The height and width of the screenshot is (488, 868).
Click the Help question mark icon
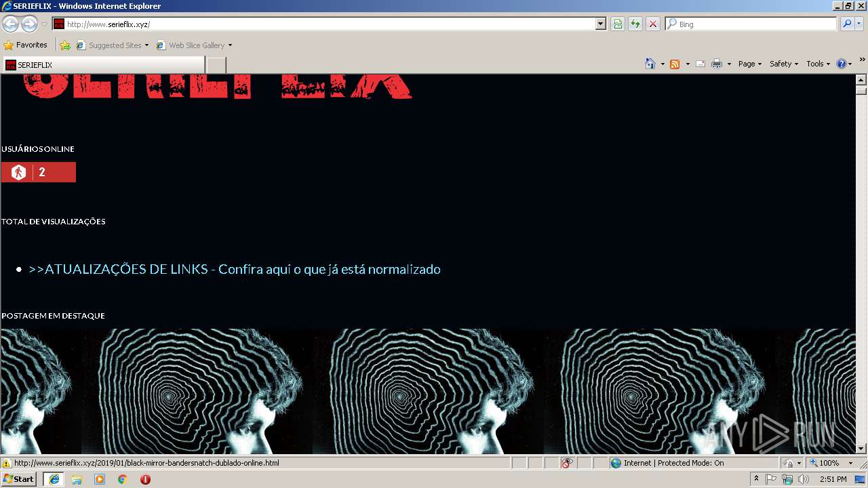click(842, 64)
